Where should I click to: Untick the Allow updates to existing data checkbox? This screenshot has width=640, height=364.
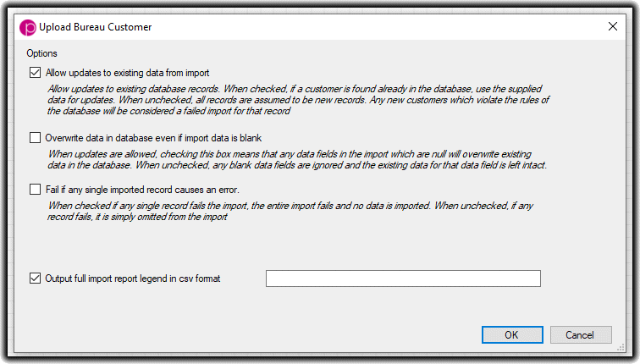point(36,73)
